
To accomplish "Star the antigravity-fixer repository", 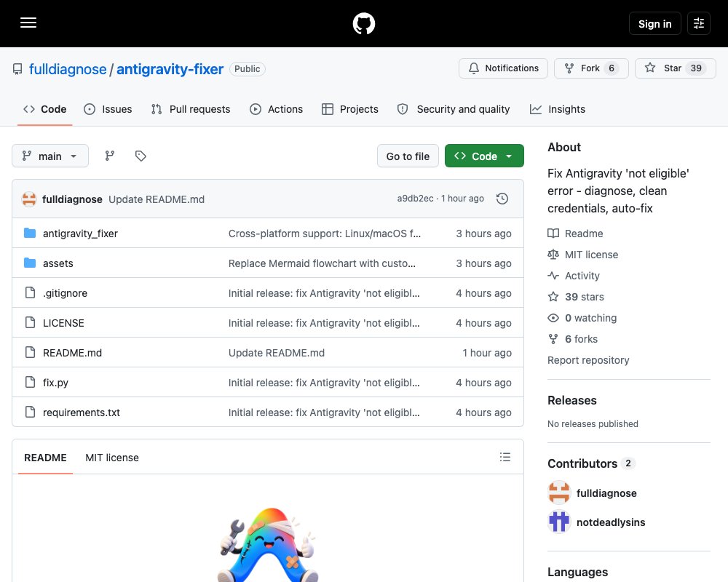I will [x=675, y=68].
